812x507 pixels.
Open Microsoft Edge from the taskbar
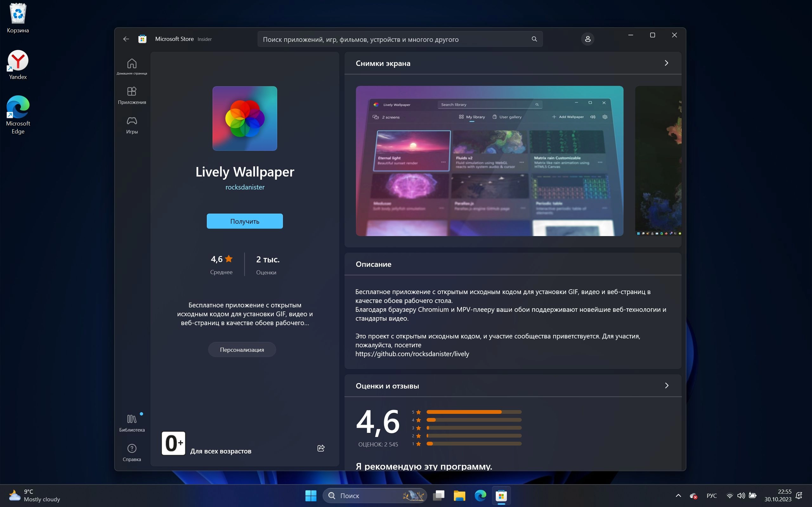click(480, 496)
